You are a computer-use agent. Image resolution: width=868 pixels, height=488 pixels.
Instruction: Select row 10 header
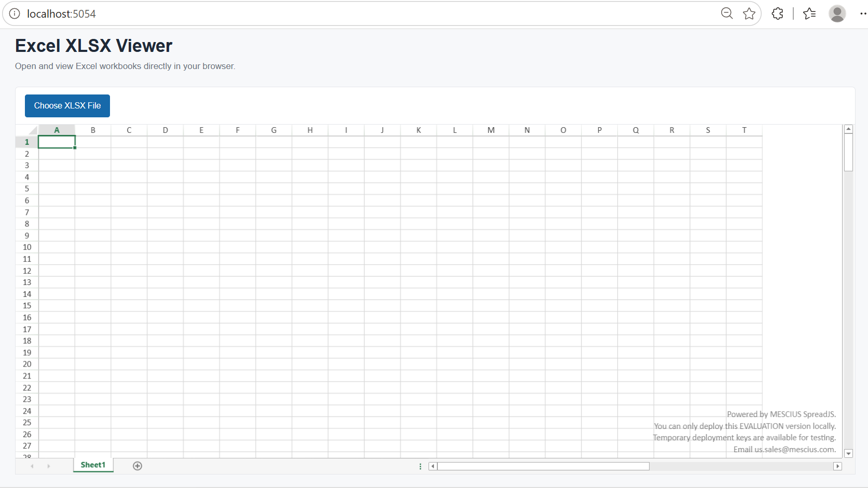click(x=27, y=247)
